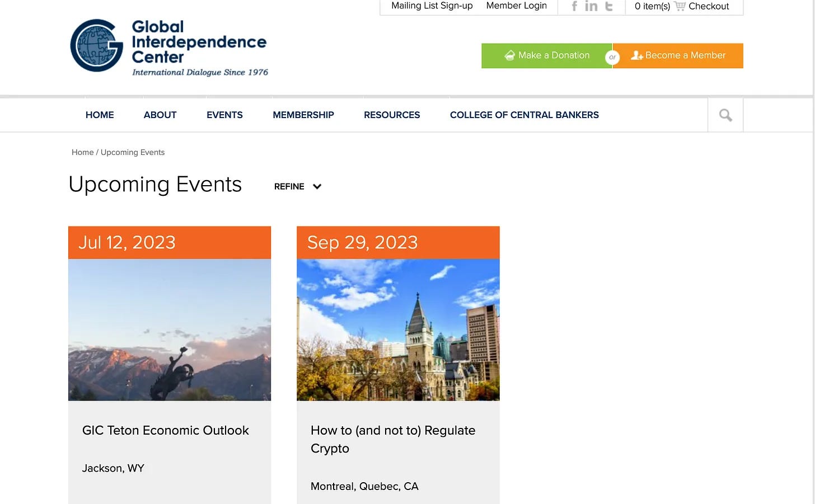Expand the REFINE chevron arrow
This screenshot has height=504, width=815.
[x=317, y=187]
